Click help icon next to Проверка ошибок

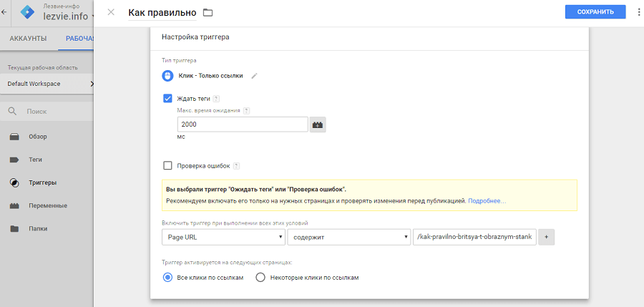click(x=236, y=166)
